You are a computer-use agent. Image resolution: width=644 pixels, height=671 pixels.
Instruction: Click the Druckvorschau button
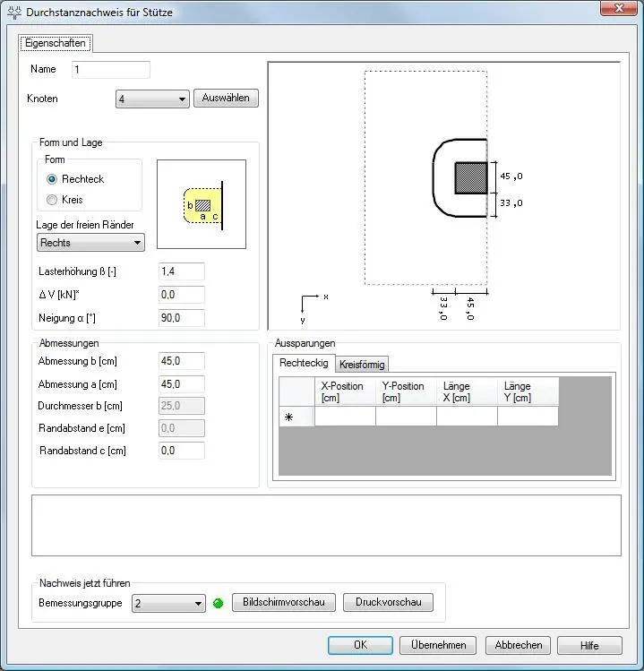(388, 603)
